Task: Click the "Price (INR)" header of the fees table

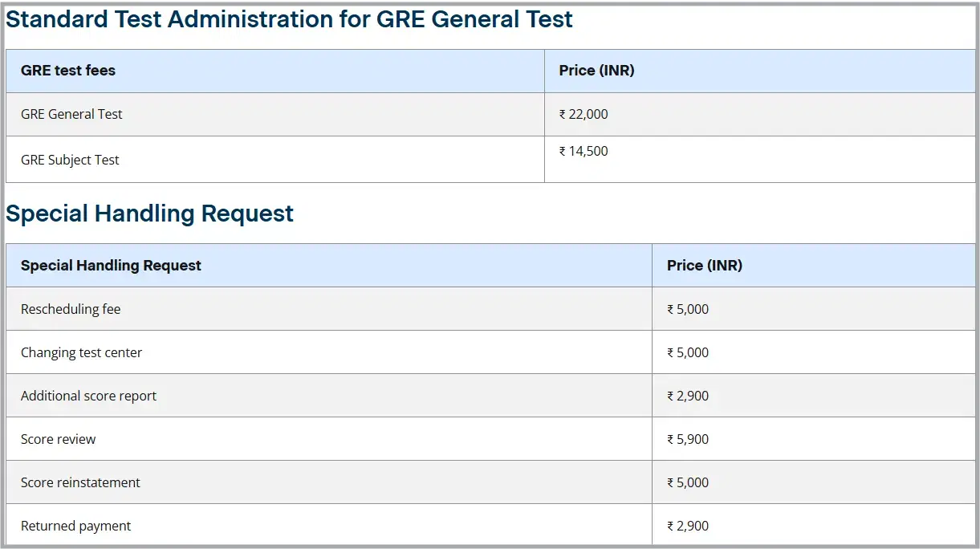Action: [x=597, y=71]
